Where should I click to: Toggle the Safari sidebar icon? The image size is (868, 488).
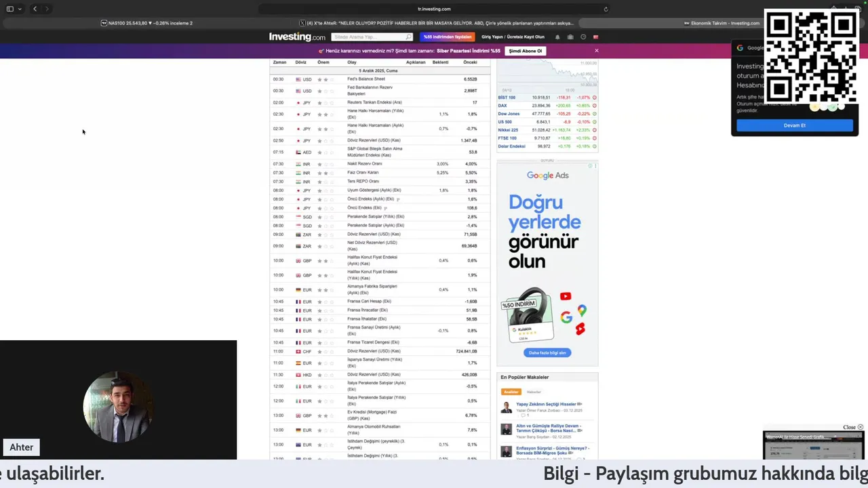[x=9, y=9]
